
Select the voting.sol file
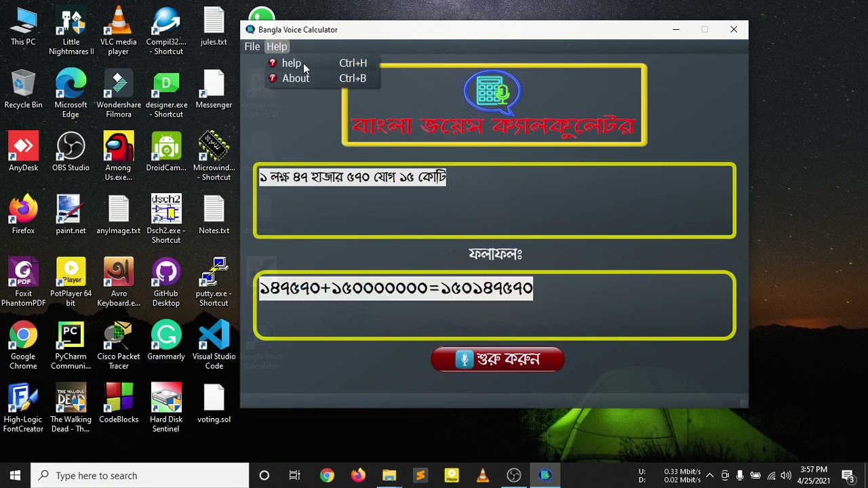214,405
